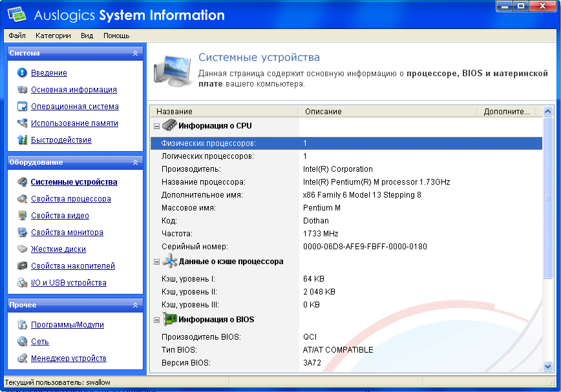Open the Файл menu
This screenshot has height=392, width=561.
point(17,36)
